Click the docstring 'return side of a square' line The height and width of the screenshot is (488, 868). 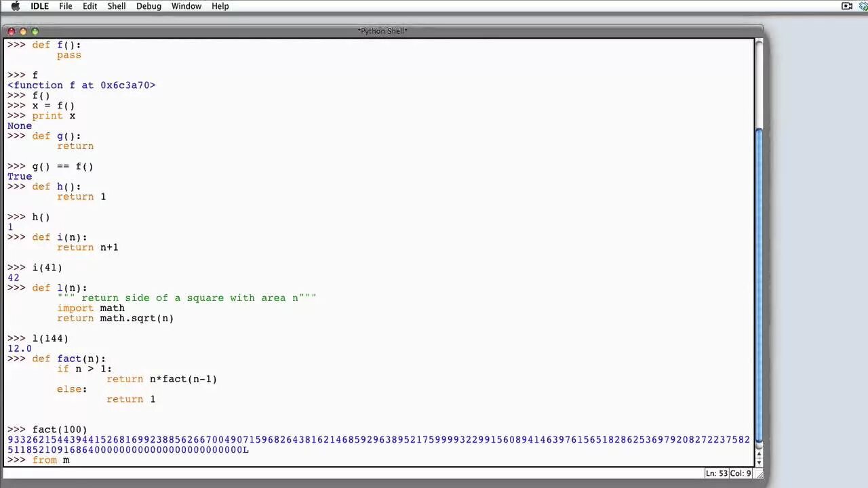(186, 298)
